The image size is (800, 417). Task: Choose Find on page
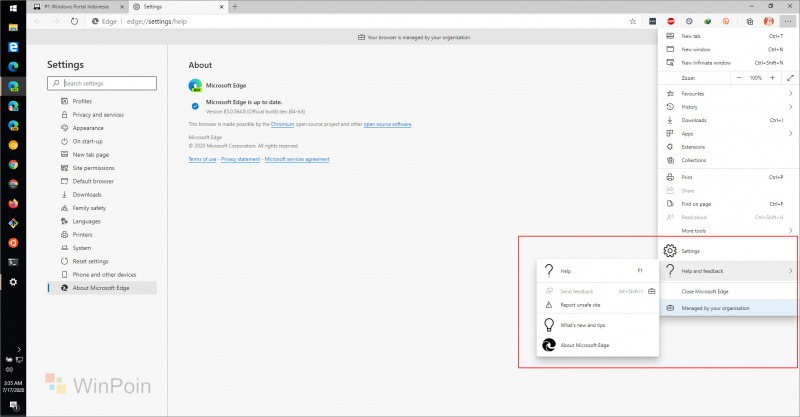pos(729,204)
